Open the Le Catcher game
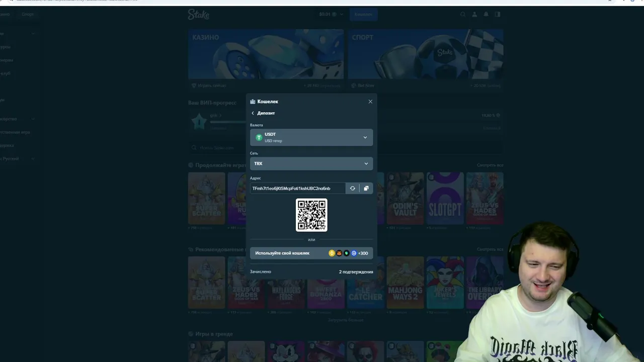Screen dimensions: 644x362 (x=366, y=282)
